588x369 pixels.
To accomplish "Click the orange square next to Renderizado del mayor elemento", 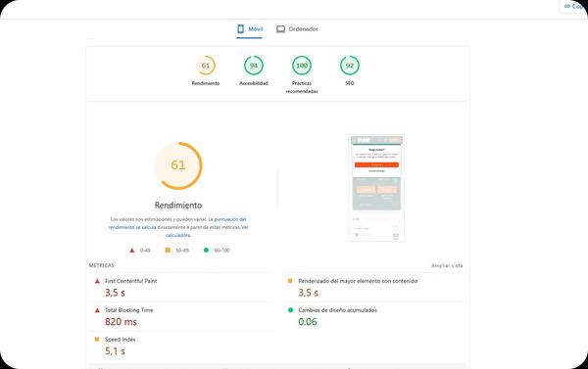I will pos(290,281).
